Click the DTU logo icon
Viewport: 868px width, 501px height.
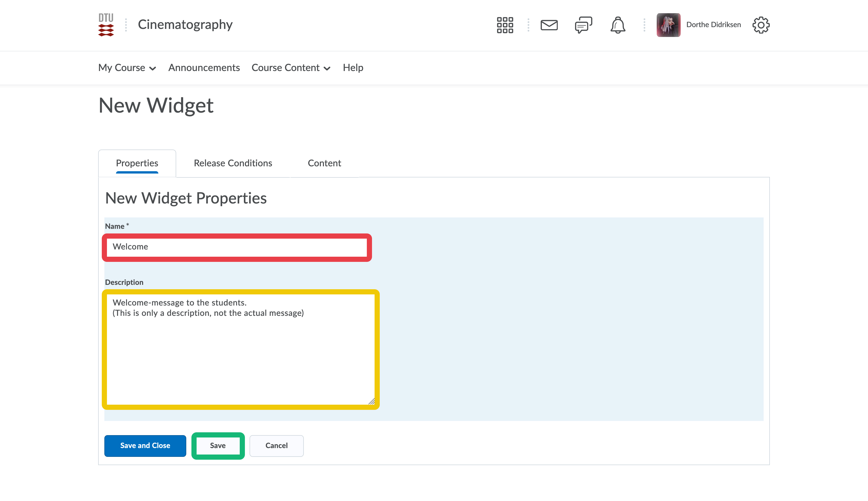point(106,25)
